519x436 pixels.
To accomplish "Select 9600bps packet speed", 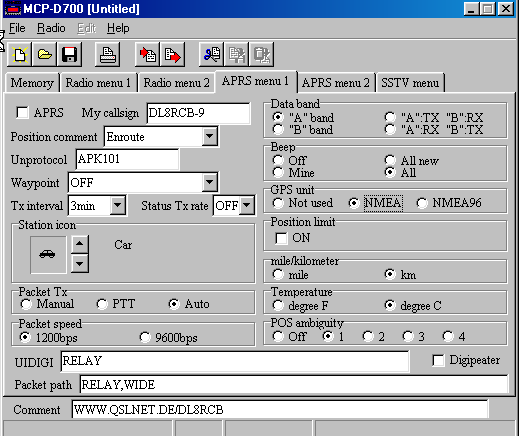I will tap(145, 337).
